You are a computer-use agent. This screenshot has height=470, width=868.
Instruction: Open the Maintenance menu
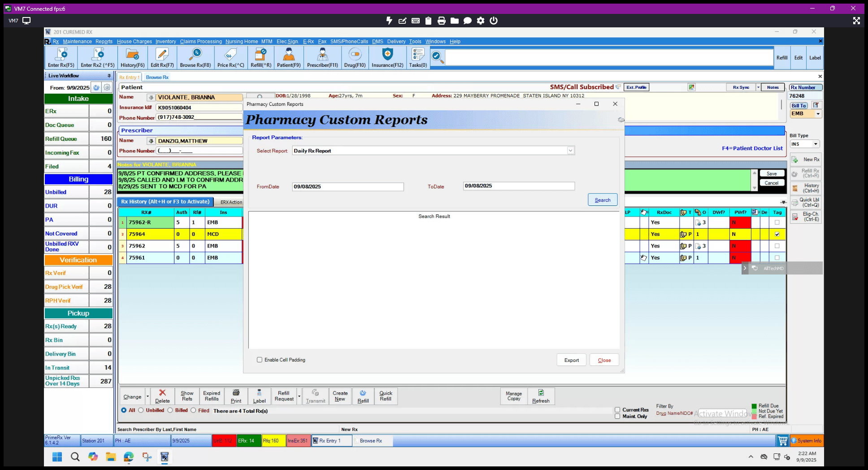coord(77,41)
